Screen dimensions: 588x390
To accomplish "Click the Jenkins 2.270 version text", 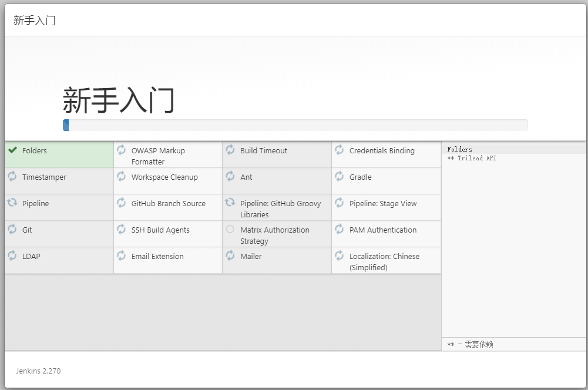I will click(x=38, y=371).
